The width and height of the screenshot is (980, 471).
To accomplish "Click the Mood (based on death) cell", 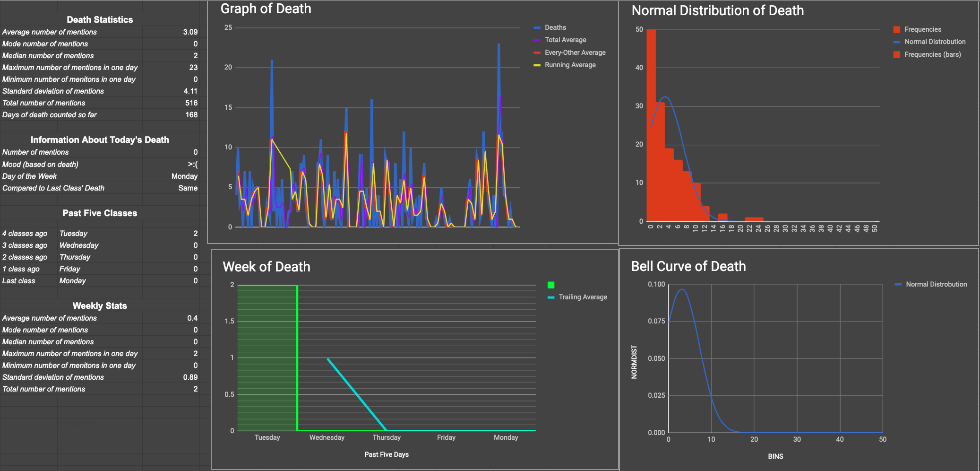I will point(40,164).
